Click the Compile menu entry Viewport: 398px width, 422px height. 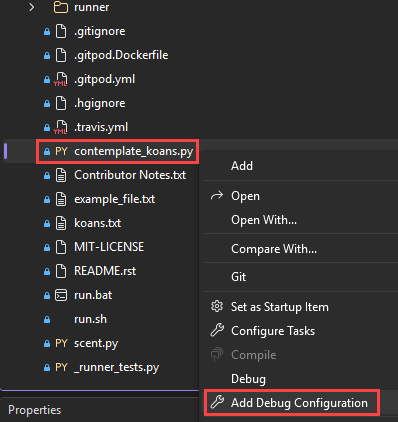coord(253,355)
